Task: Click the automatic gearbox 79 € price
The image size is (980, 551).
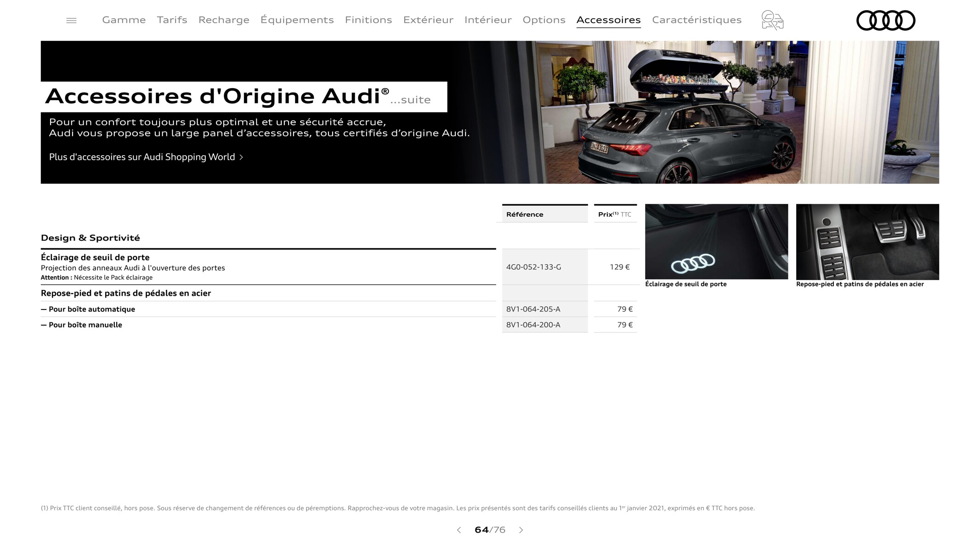Action: tap(625, 309)
